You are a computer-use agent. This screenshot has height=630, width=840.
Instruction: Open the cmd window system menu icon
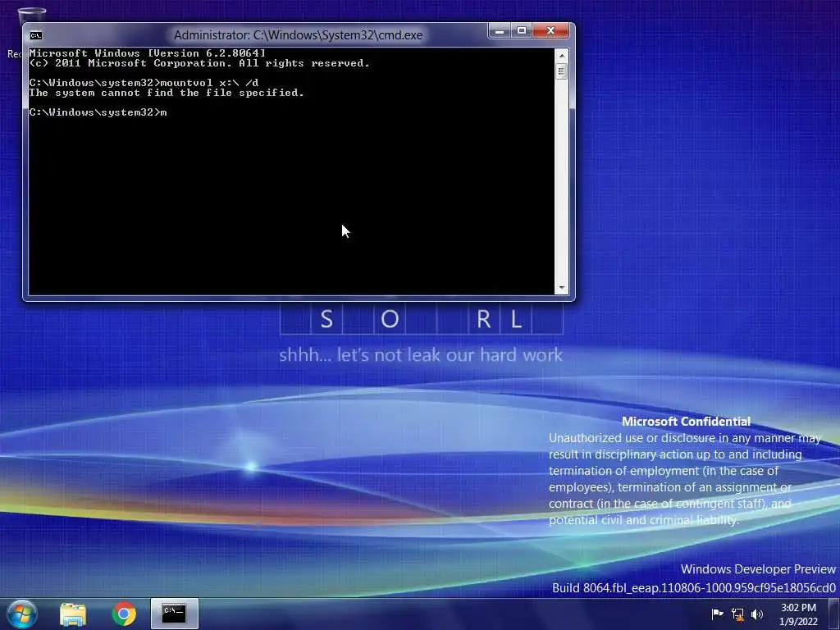pos(36,35)
